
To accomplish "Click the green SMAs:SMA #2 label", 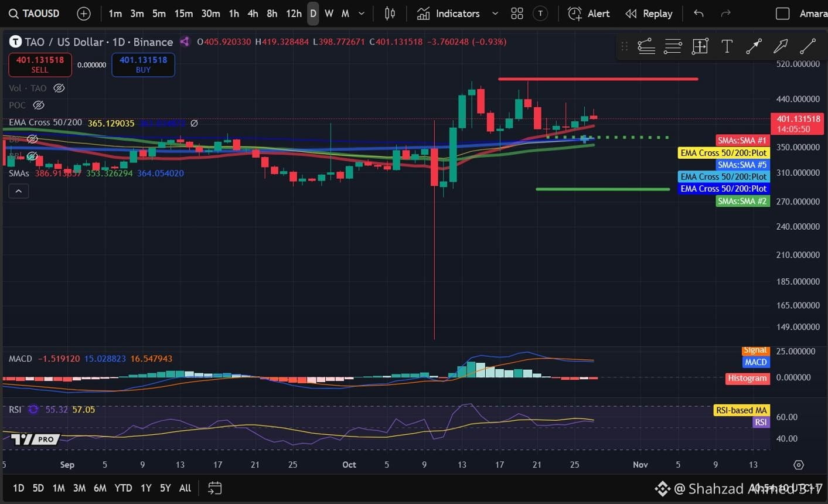I will [742, 201].
